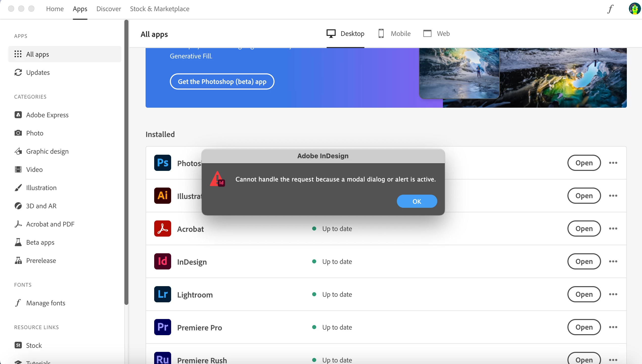This screenshot has height=364, width=642.
Task: Click the Lightroom app icon
Action: 163,294
